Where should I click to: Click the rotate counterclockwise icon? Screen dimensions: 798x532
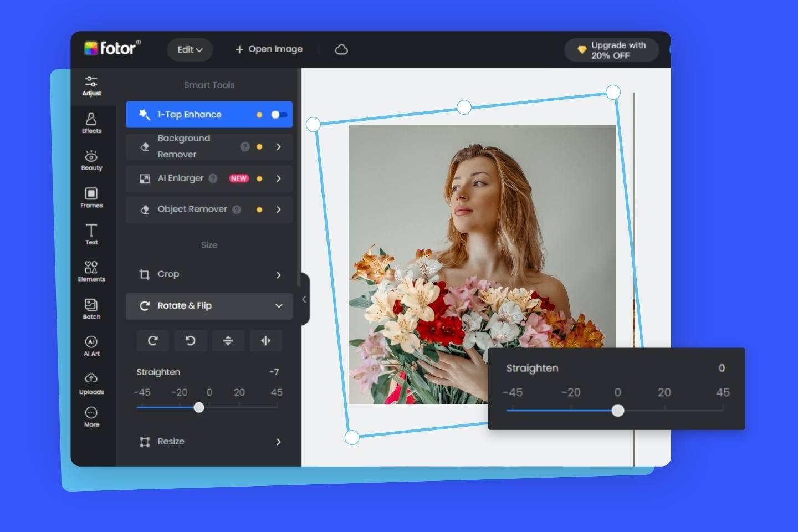(x=190, y=341)
